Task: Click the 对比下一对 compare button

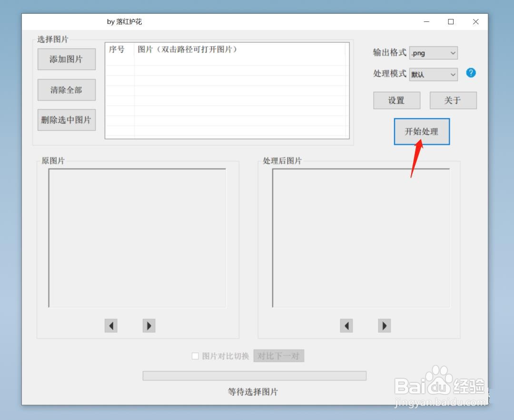Action: (x=279, y=356)
